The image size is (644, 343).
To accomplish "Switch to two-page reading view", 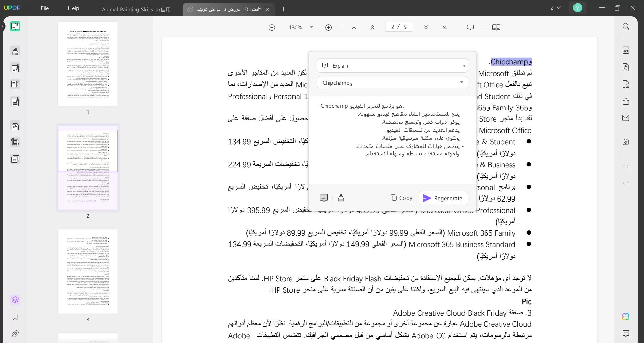I will [x=496, y=27].
